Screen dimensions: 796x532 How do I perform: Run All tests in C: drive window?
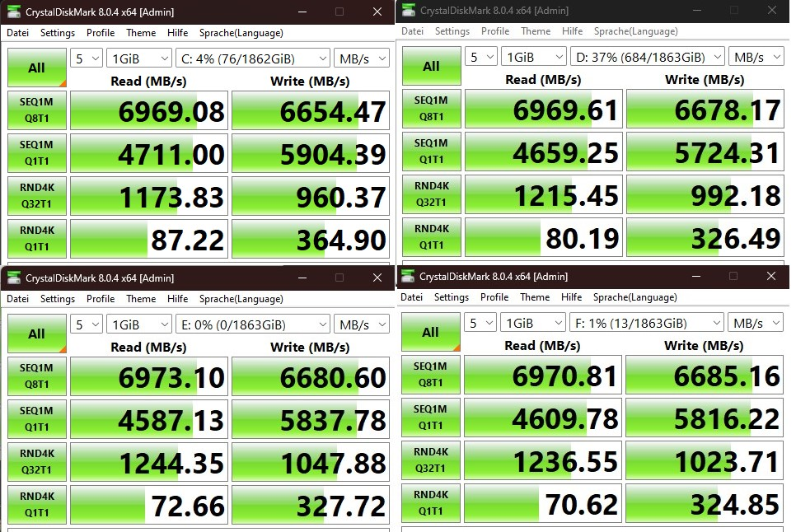pos(37,68)
